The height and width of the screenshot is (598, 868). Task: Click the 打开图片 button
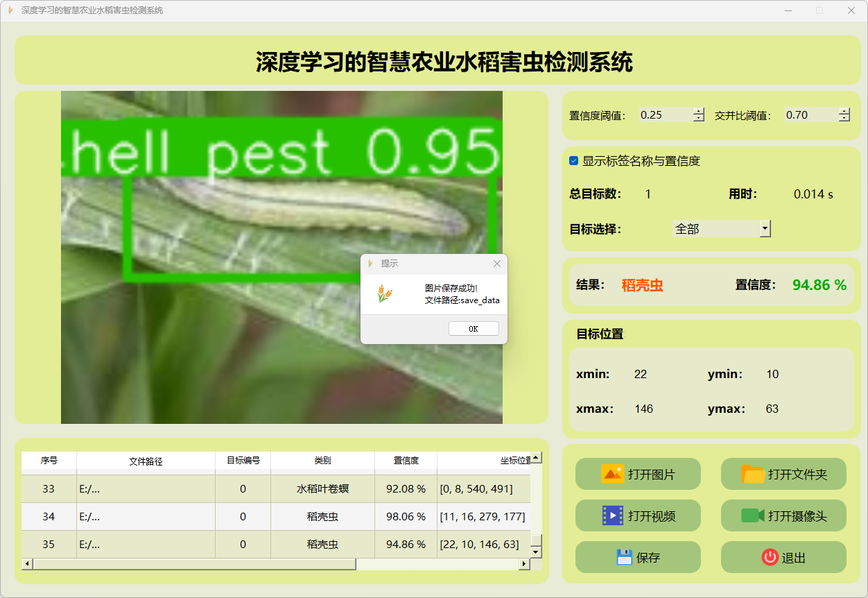tap(638, 475)
